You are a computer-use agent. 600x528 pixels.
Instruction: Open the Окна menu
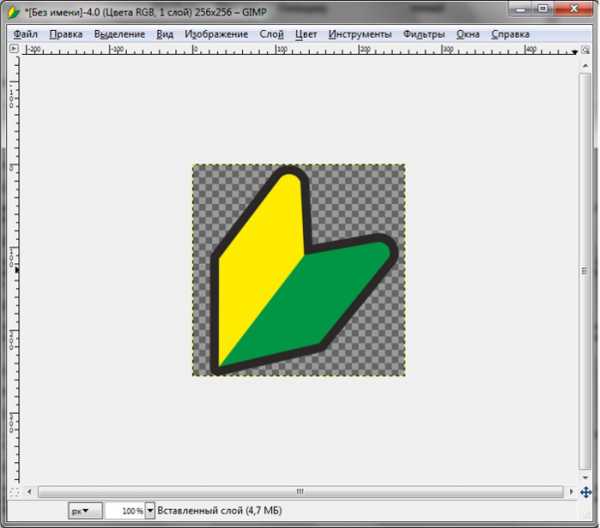coord(468,34)
